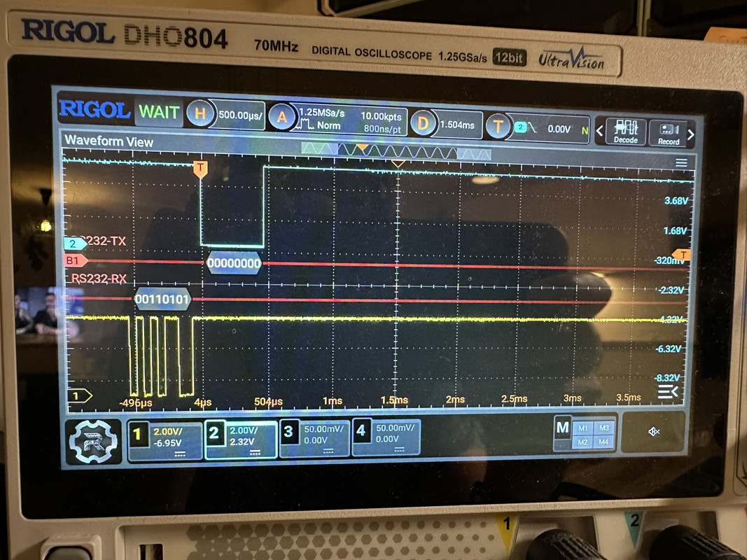Collapse the results sidebar icon
This screenshot has height=560, width=747.
[668, 392]
